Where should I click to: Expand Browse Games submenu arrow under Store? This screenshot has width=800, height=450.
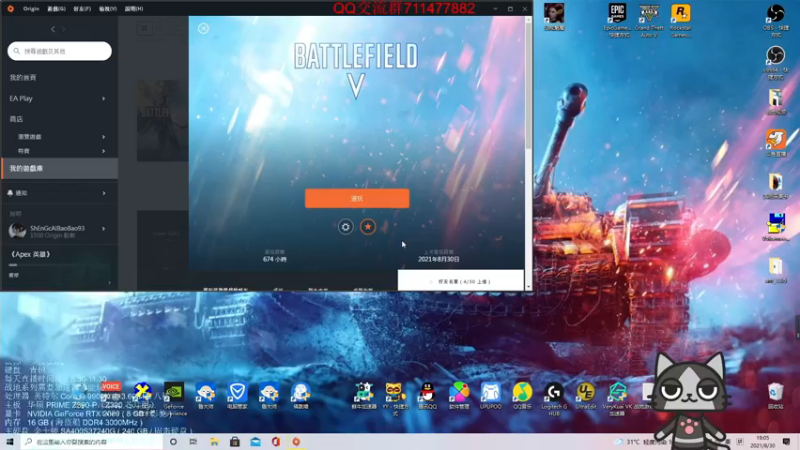click(x=104, y=137)
